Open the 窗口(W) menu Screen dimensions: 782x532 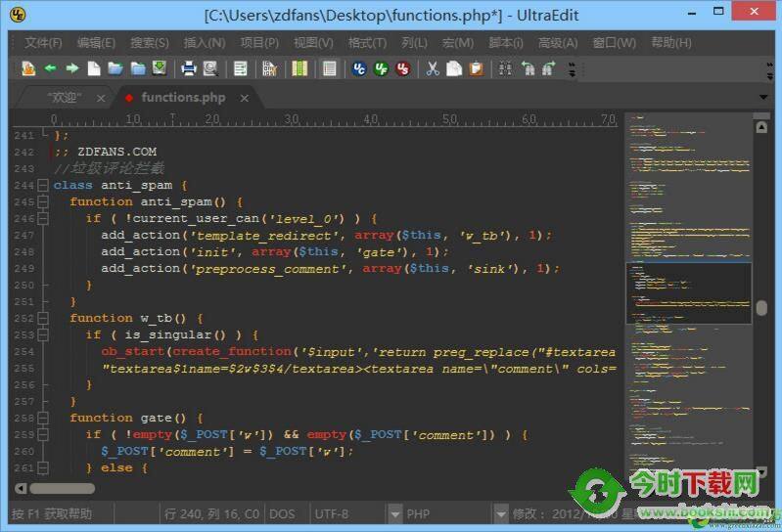[x=614, y=43]
